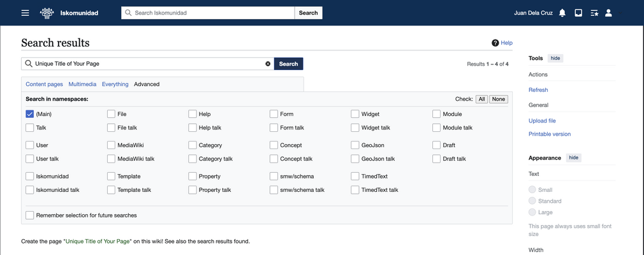The height and width of the screenshot is (255, 644).
Task: Open notifications bell icon
Action: 562,13
